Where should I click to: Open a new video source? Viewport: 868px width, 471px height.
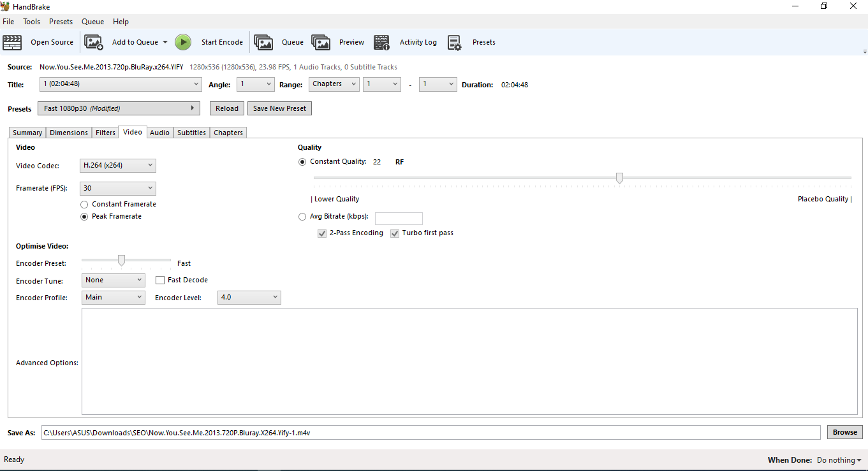click(42, 42)
